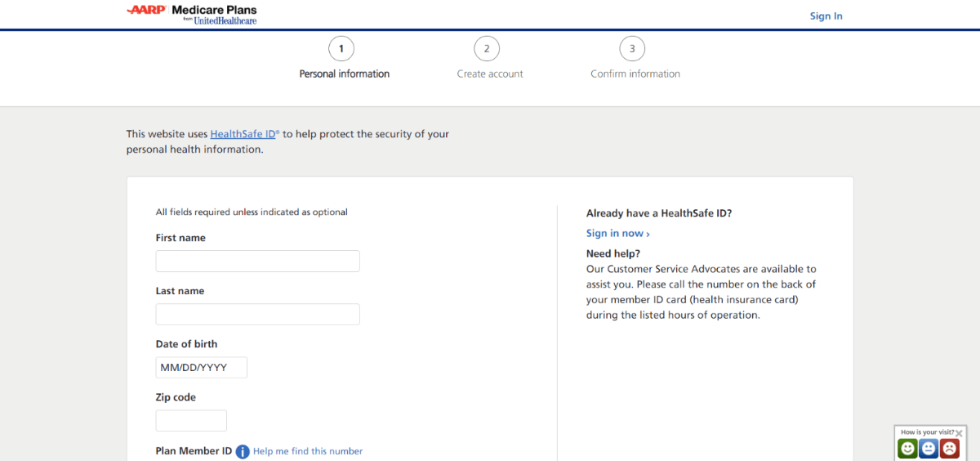Click the Zip code input field

(191, 420)
